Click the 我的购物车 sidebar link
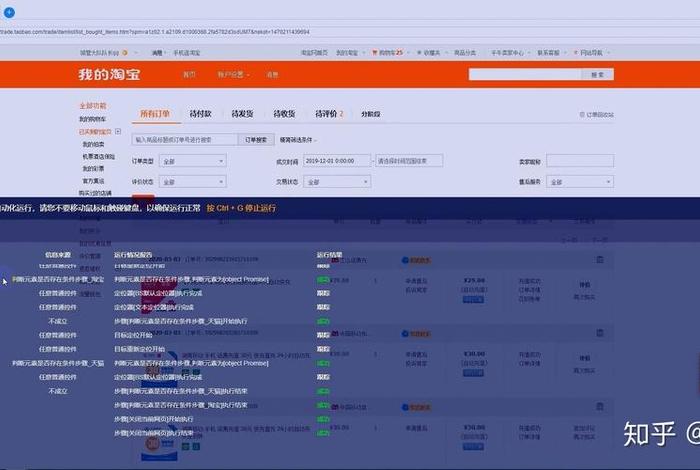Image resolution: width=700 pixels, height=470 pixels. (x=92, y=119)
